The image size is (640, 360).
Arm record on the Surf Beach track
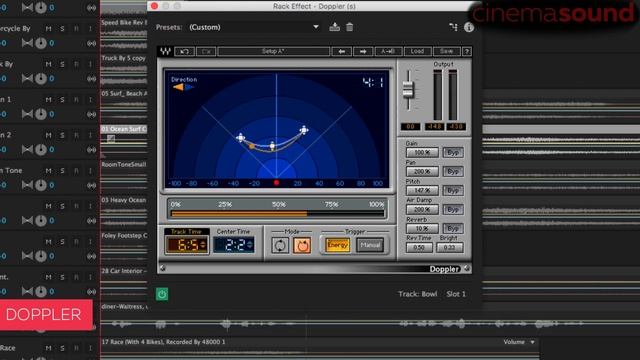(x=76, y=100)
